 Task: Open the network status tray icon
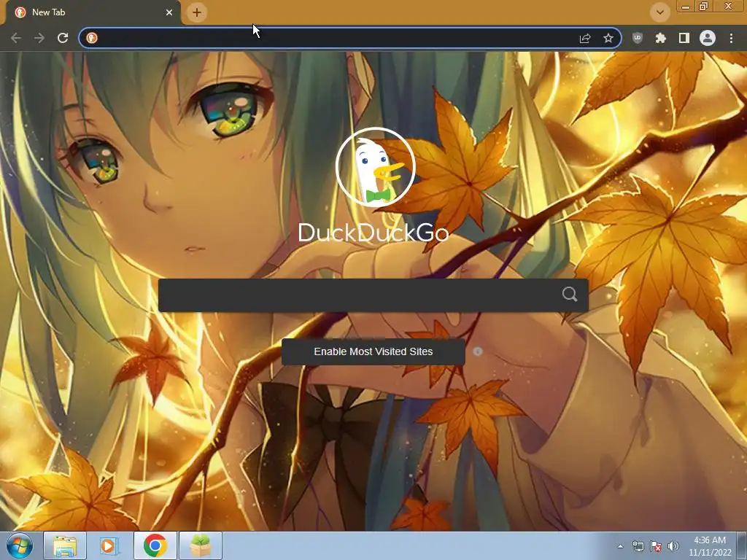click(638, 546)
